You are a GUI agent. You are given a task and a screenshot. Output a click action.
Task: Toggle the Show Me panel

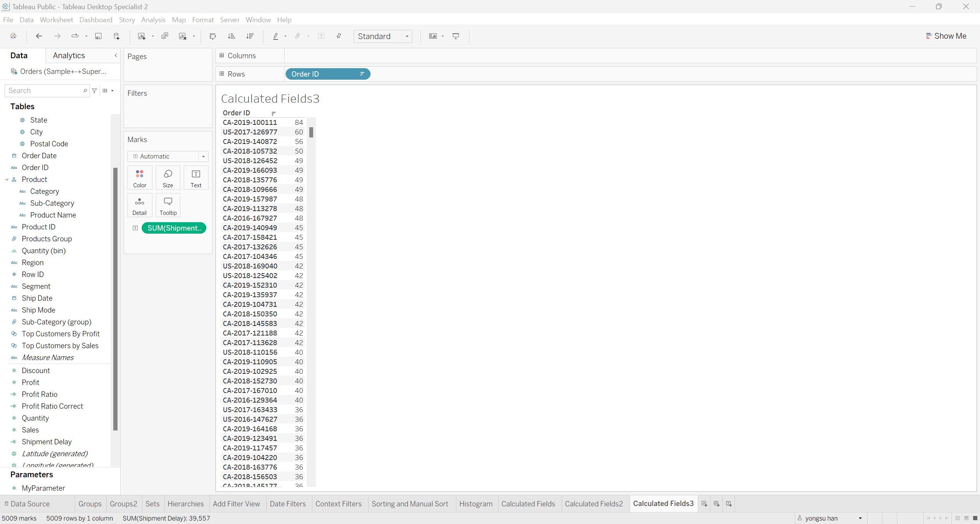point(946,36)
